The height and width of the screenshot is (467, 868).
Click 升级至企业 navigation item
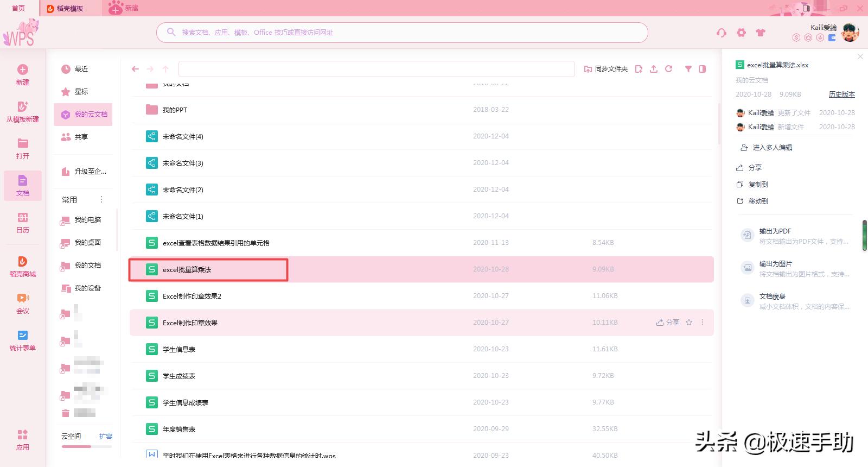tap(83, 172)
